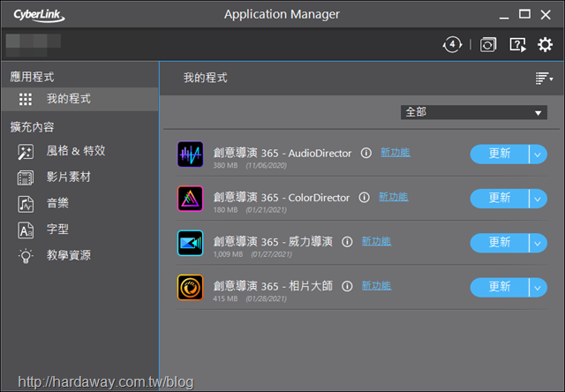Open the 新功能 link for 威力導演
This screenshot has height=392, width=565.
(376, 241)
